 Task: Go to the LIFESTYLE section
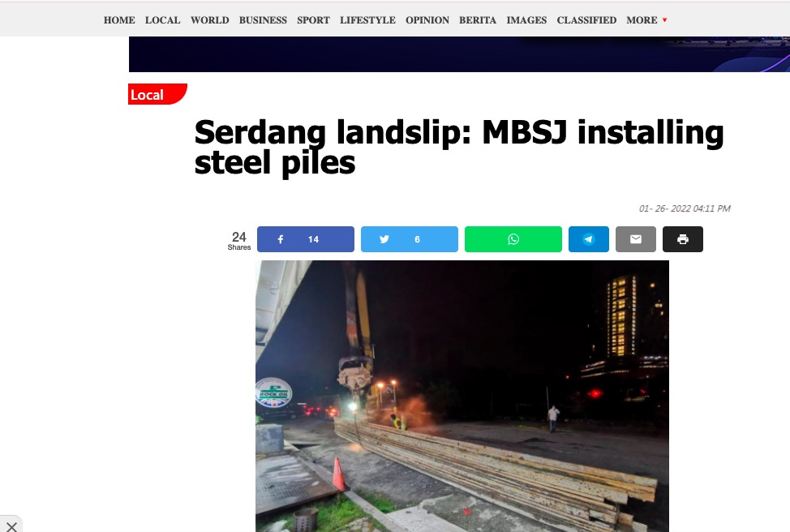click(x=367, y=20)
